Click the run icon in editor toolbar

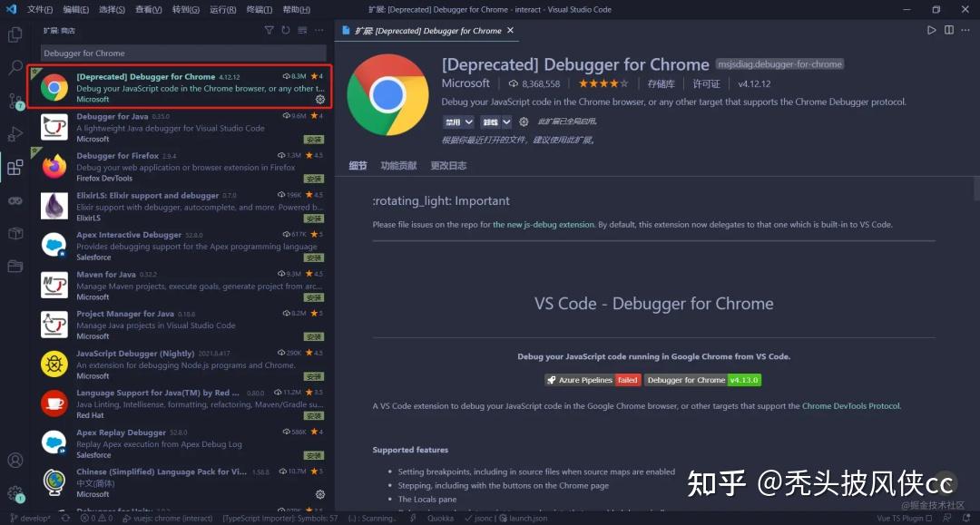(x=931, y=30)
